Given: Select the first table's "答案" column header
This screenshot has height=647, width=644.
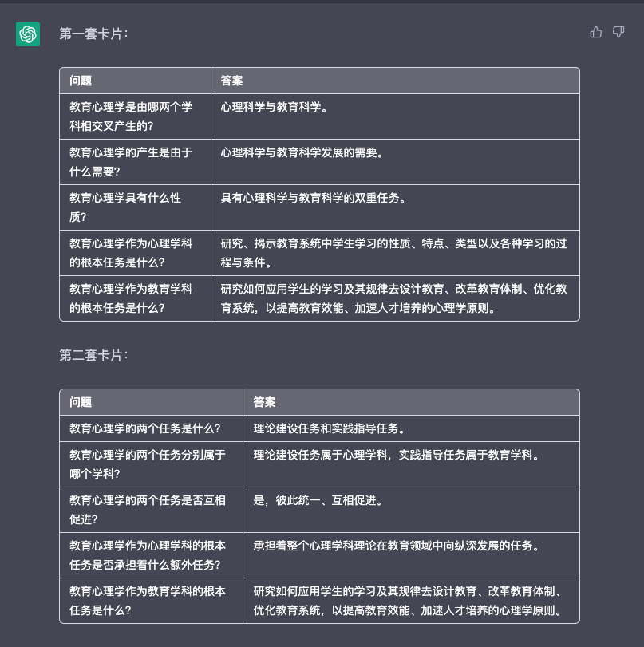Looking at the screenshot, I should [x=232, y=81].
